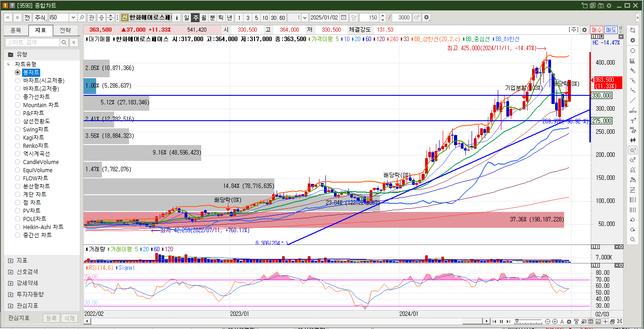The height and width of the screenshot is (329, 644).
Task: Switch to the 전략 tab
Action: point(65,30)
